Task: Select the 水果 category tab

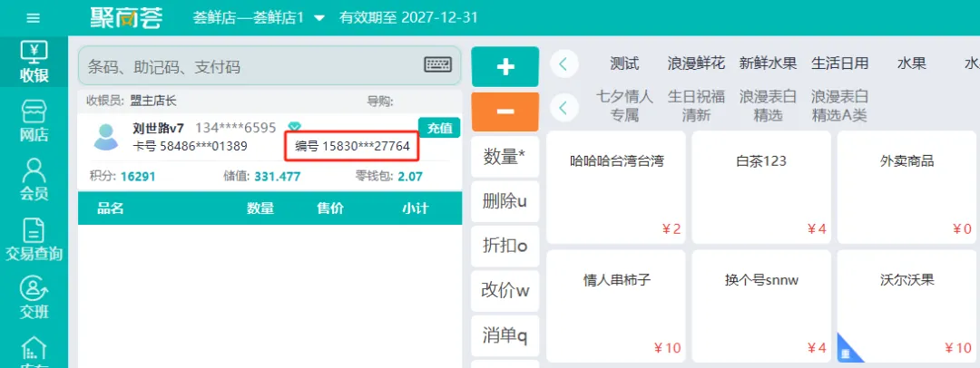Action: coord(912,63)
